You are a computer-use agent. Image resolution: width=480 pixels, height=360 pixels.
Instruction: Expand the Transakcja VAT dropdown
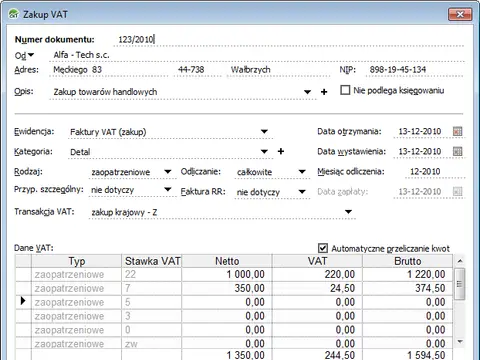348,212
